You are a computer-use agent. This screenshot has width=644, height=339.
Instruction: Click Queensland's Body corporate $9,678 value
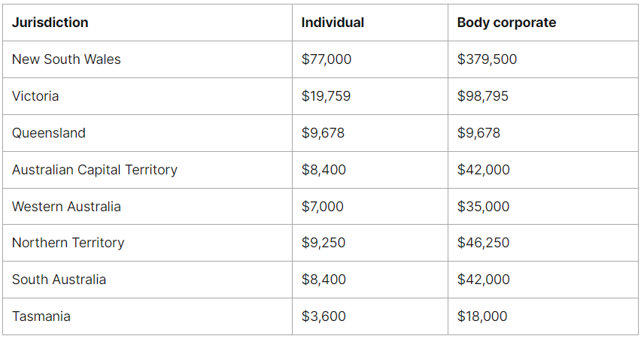(478, 133)
